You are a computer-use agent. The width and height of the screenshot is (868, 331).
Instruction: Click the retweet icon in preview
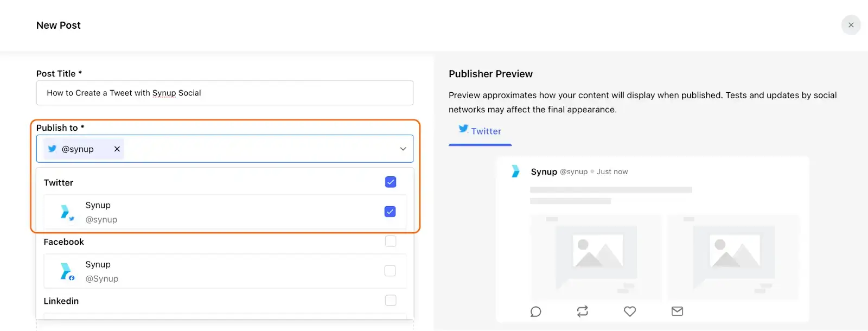point(583,311)
